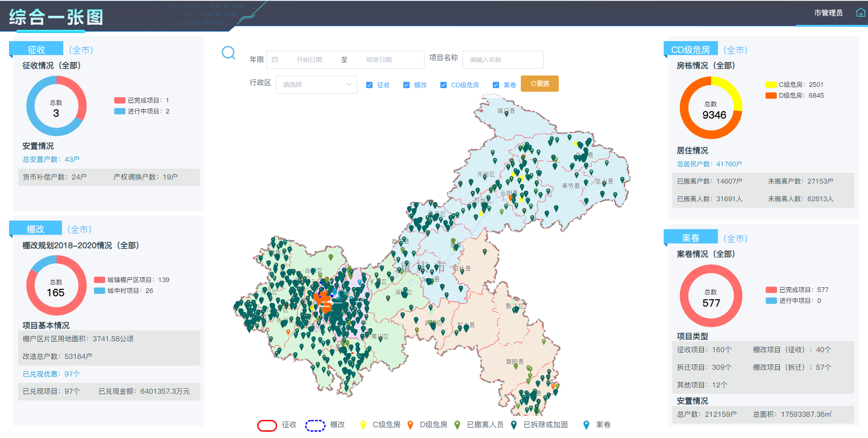The width and height of the screenshot is (868, 438).
Task: Click the calendar icon in date field
Action: (x=275, y=60)
